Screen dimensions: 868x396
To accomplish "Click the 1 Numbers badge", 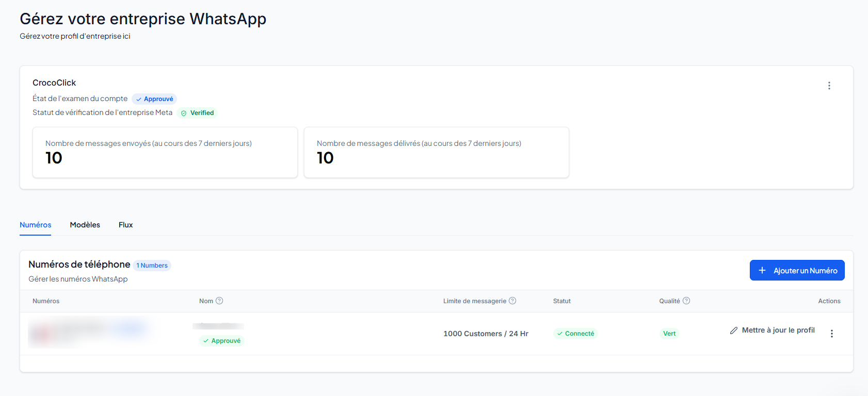I will pyautogui.click(x=152, y=266).
